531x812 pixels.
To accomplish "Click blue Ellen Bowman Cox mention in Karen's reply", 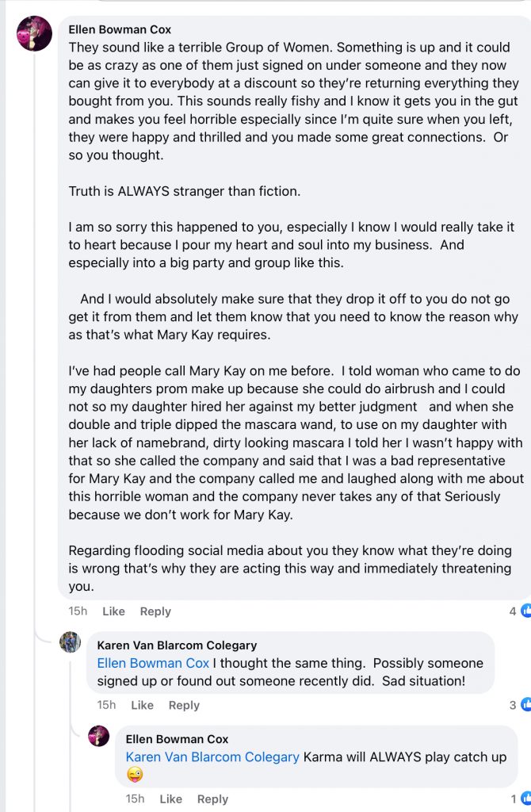I will pyautogui.click(x=153, y=663).
